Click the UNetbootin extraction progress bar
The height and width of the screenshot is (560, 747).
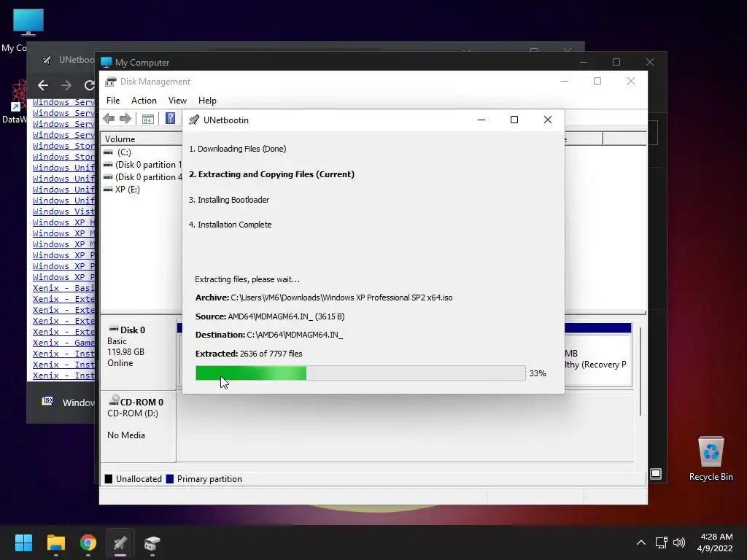point(360,373)
